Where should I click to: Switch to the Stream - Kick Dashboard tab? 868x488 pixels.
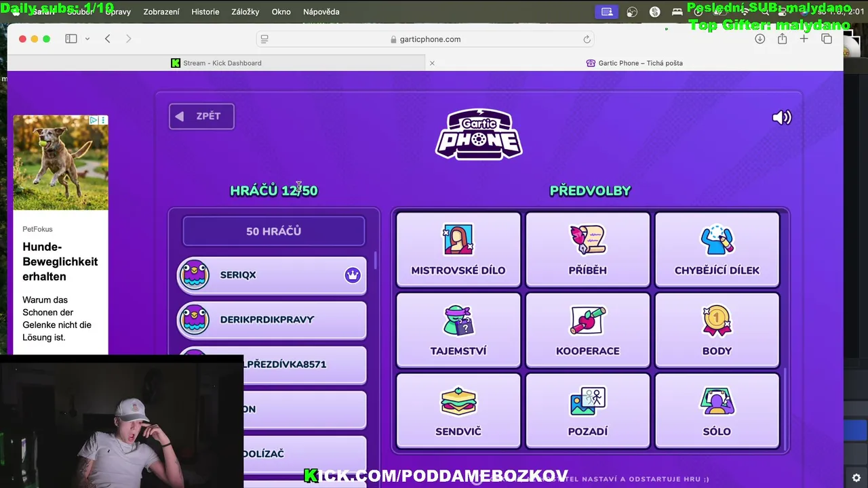pyautogui.click(x=216, y=63)
